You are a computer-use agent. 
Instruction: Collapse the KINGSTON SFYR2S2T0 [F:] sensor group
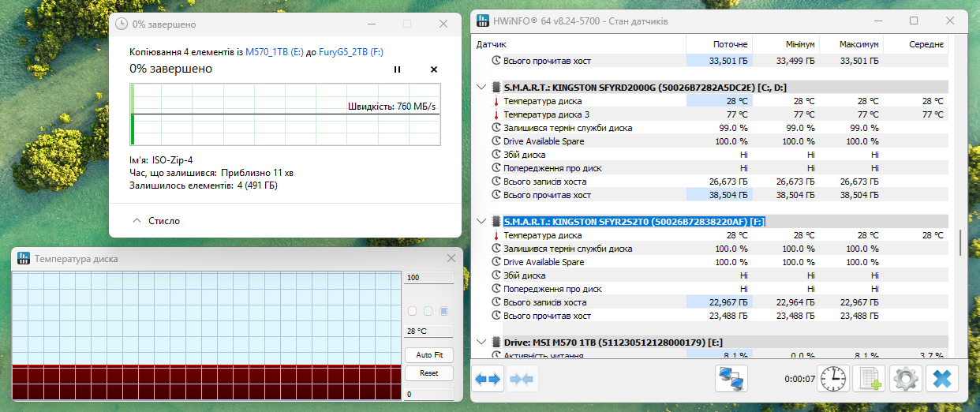pyautogui.click(x=482, y=222)
